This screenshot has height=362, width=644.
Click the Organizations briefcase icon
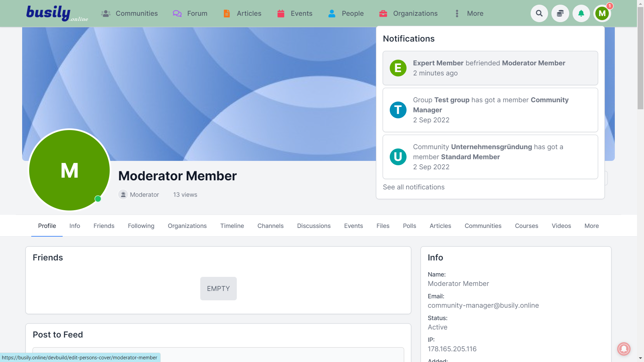pyautogui.click(x=383, y=13)
